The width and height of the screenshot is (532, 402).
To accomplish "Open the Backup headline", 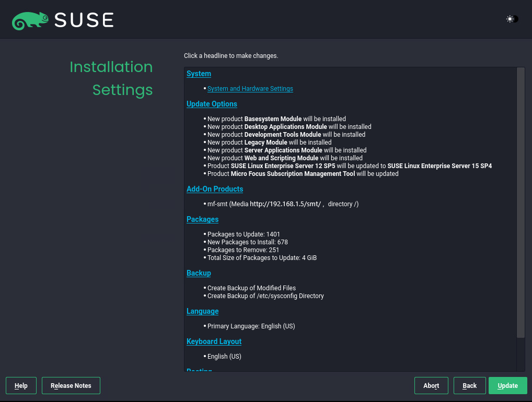I will [x=199, y=273].
